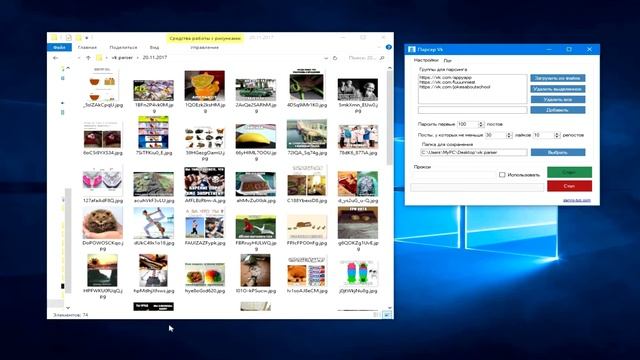Open recent locations dropdown beside back arrow

coord(78,58)
